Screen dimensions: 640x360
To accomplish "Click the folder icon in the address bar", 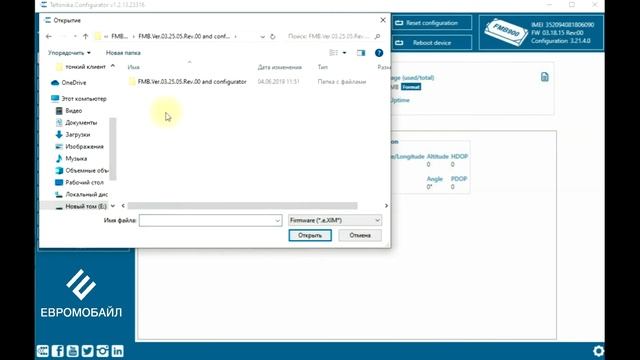I will coord(98,36).
